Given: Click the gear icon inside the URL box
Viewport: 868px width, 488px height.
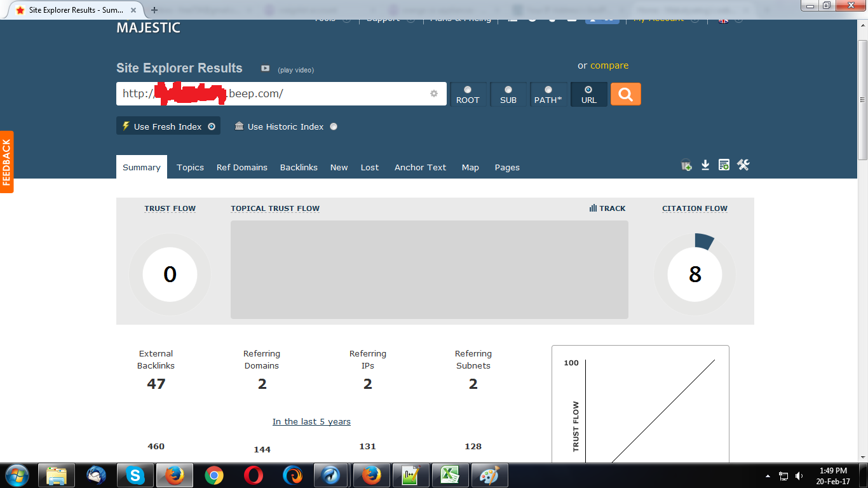Looking at the screenshot, I should [x=434, y=93].
